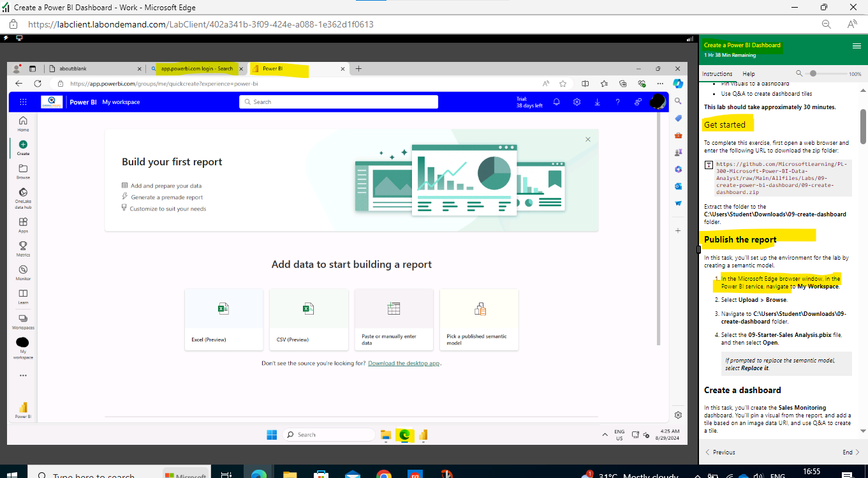Open lab panel hamburger menu
Viewport: 868px width, 478px height.
pos(857,46)
